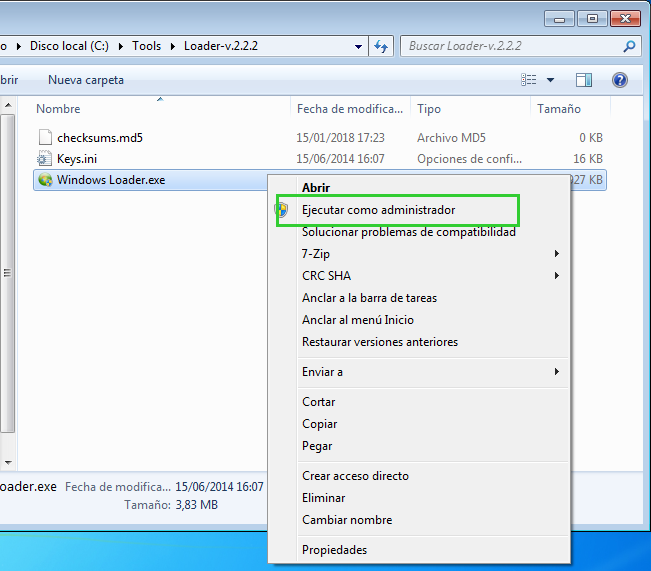The height and width of the screenshot is (571, 651).
Task: Click the Windows Loader.exe file icon
Action: (45, 180)
